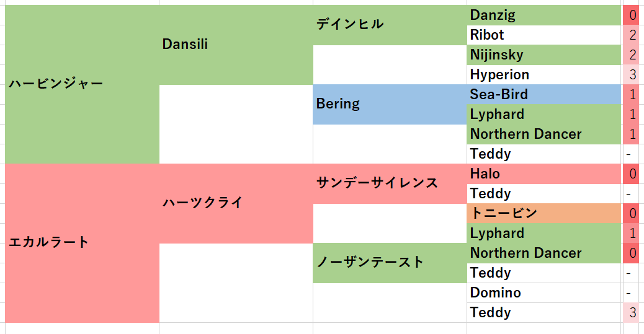Select the Danzig cell

click(x=543, y=15)
